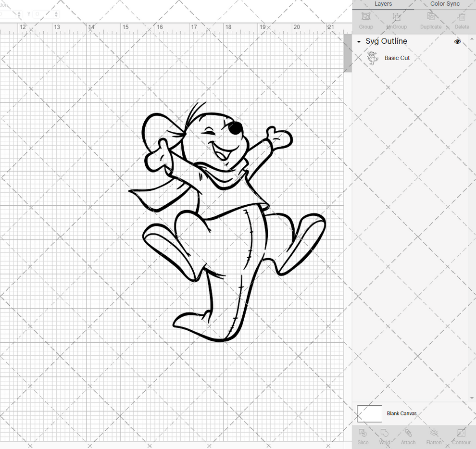Screen dimensions: 476x449
Task: Click the Flatten icon
Action: tap(434, 437)
